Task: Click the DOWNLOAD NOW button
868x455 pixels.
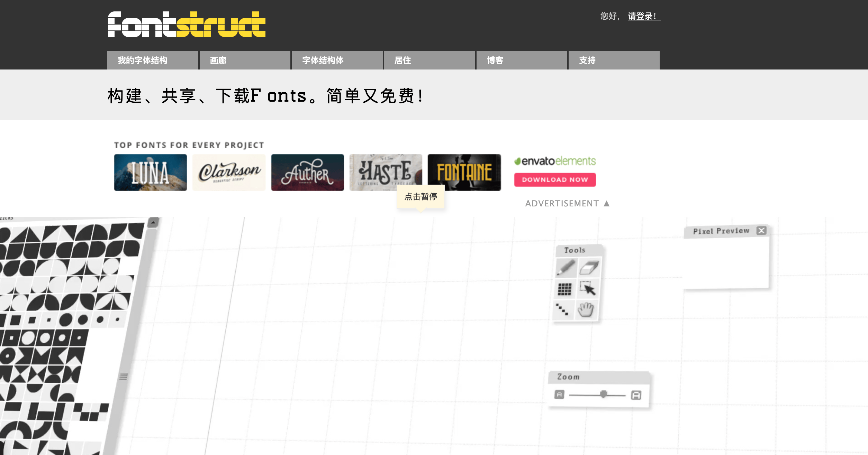Action: point(555,180)
